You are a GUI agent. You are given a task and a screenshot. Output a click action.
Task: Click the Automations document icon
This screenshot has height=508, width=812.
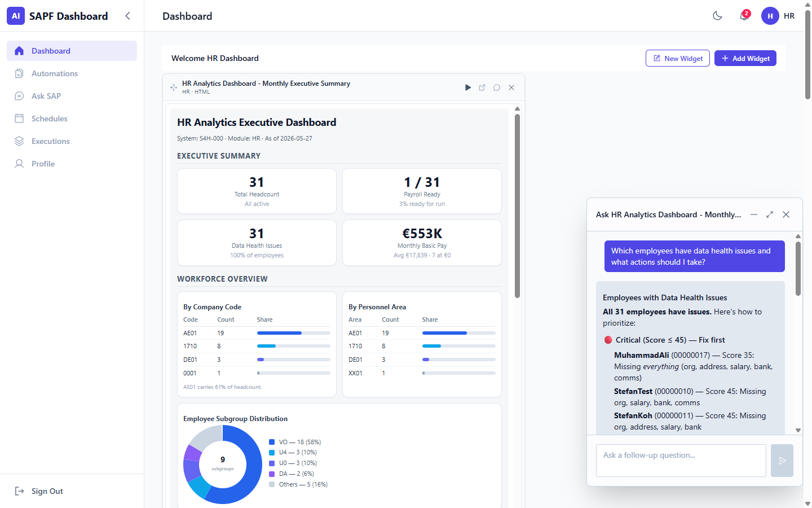click(x=19, y=73)
